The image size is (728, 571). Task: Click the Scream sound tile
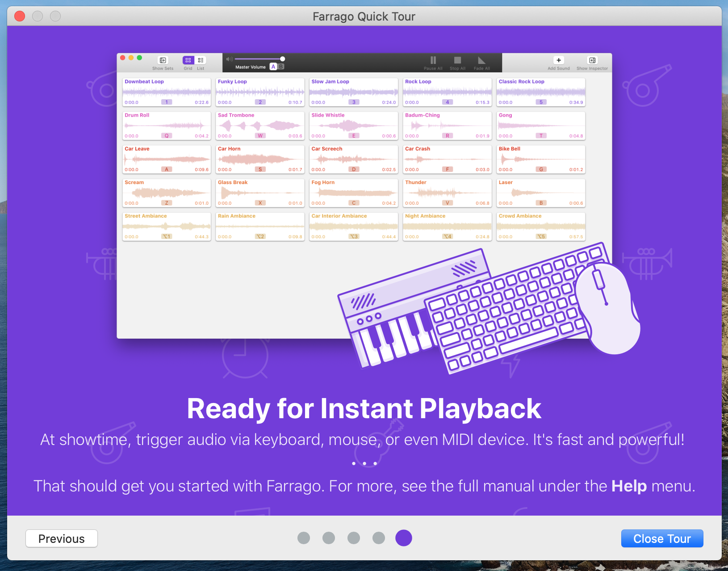(167, 193)
